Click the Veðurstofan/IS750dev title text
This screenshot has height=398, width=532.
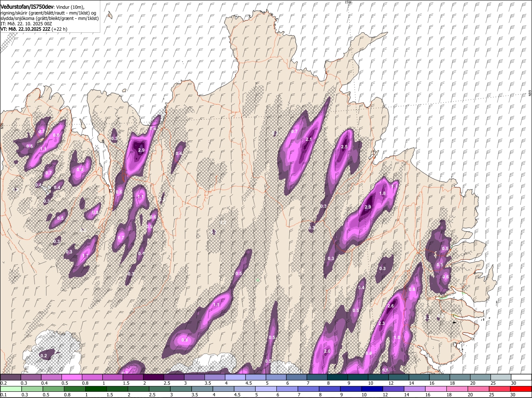(x=27, y=6)
